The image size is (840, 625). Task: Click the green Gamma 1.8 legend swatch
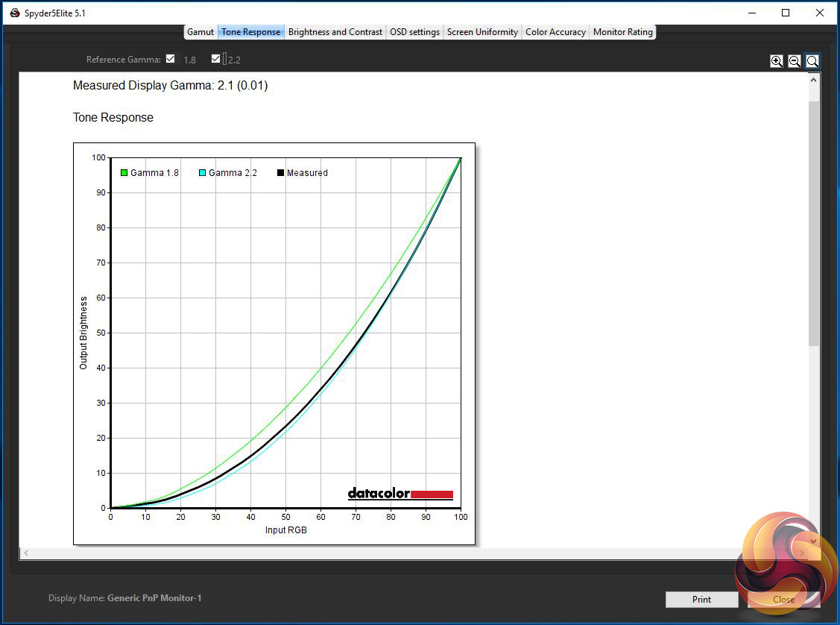point(124,172)
